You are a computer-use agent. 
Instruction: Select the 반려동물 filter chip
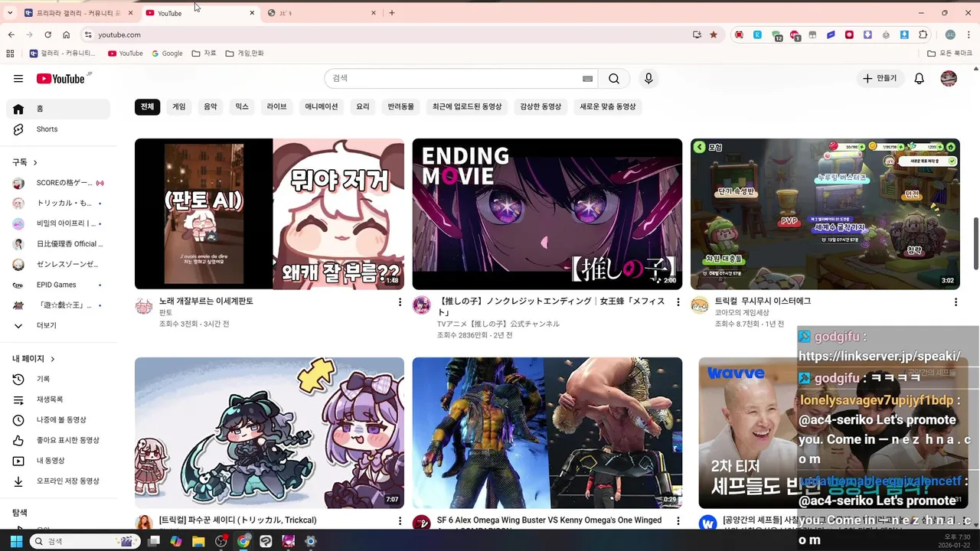click(401, 107)
